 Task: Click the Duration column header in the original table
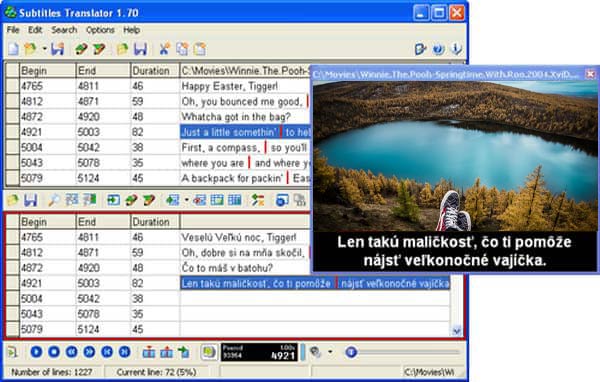pos(155,71)
